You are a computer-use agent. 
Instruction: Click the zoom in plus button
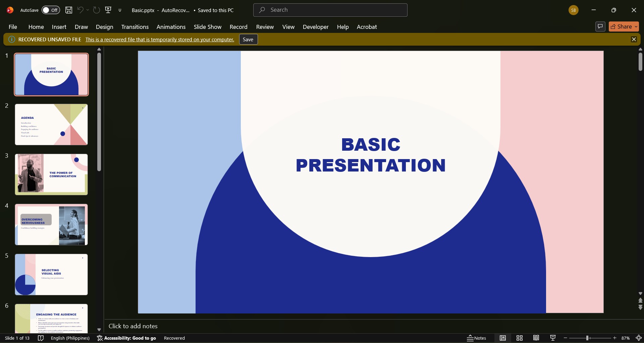614,338
